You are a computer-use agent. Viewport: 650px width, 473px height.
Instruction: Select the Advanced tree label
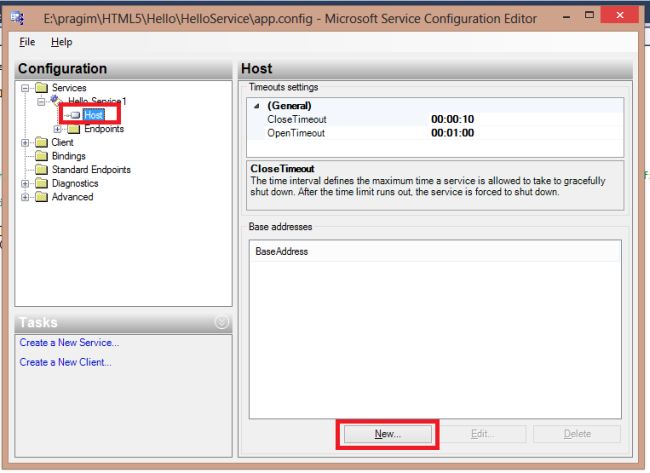coord(72,197)
